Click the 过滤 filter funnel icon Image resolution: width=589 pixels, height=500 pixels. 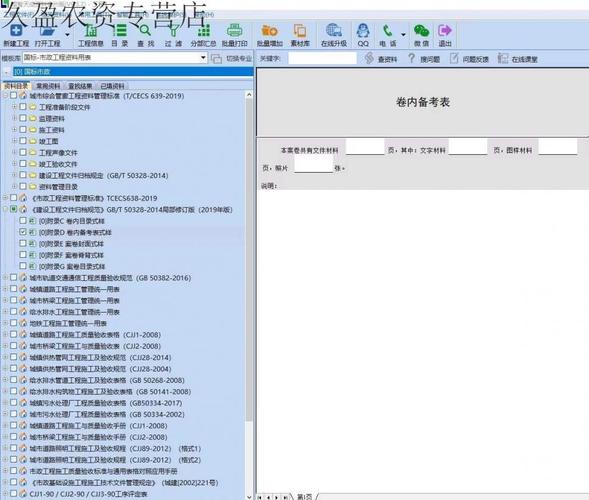click(x=174, y=31)
